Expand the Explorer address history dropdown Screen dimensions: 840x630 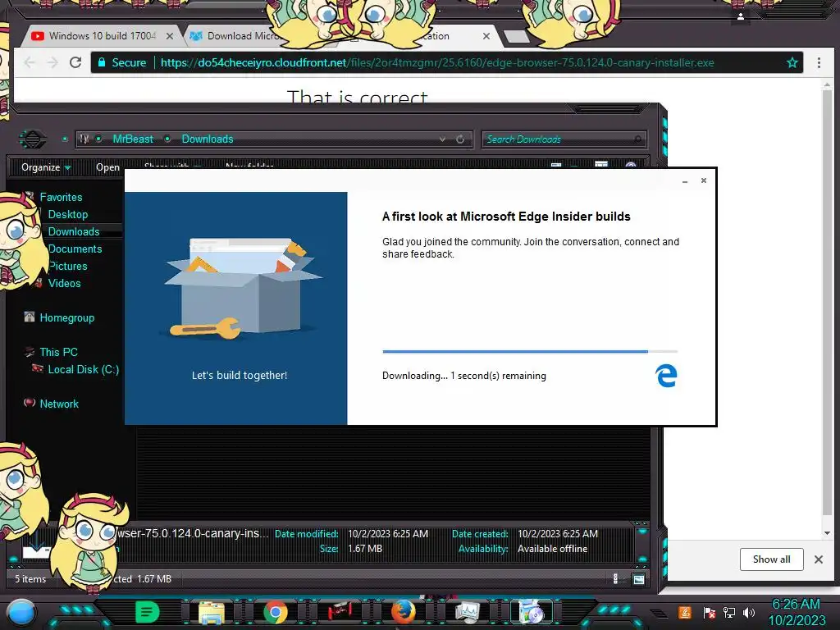(442, 139)
